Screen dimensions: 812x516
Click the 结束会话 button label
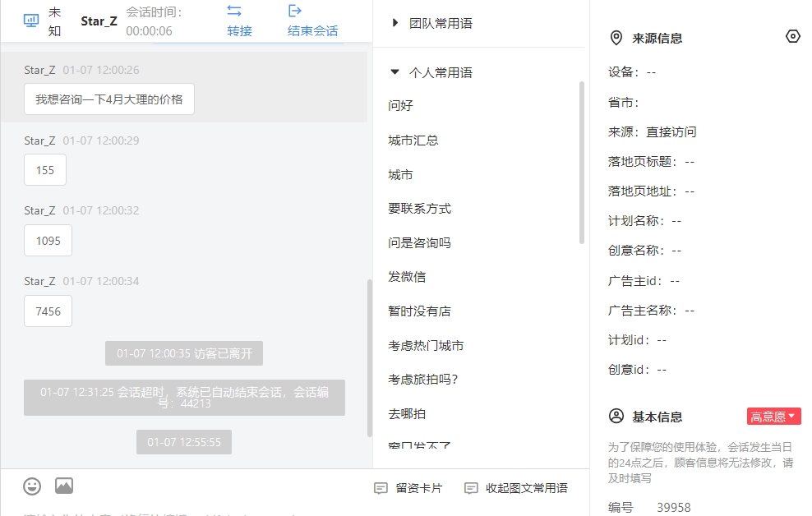tap(313, 31)
